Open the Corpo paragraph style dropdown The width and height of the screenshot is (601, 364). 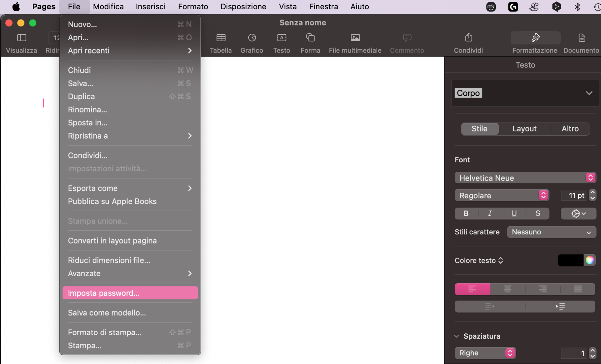tap(526, 93)
